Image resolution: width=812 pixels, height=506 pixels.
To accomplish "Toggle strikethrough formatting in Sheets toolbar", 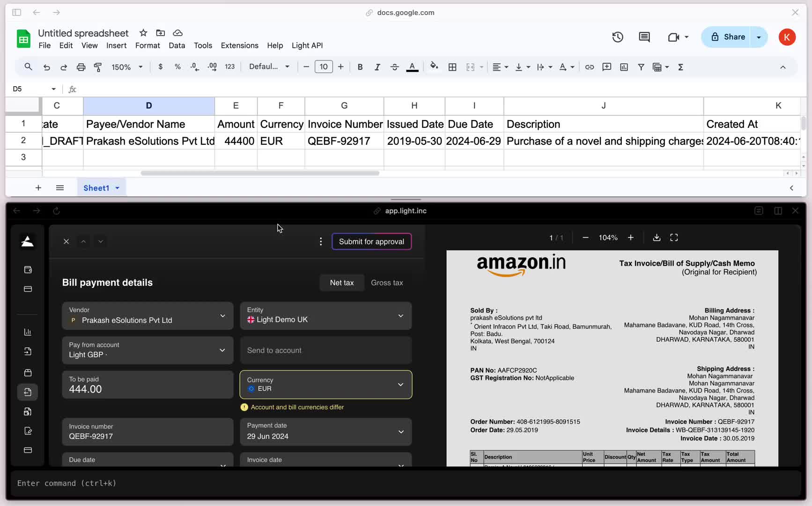I will tap(395, 67).
